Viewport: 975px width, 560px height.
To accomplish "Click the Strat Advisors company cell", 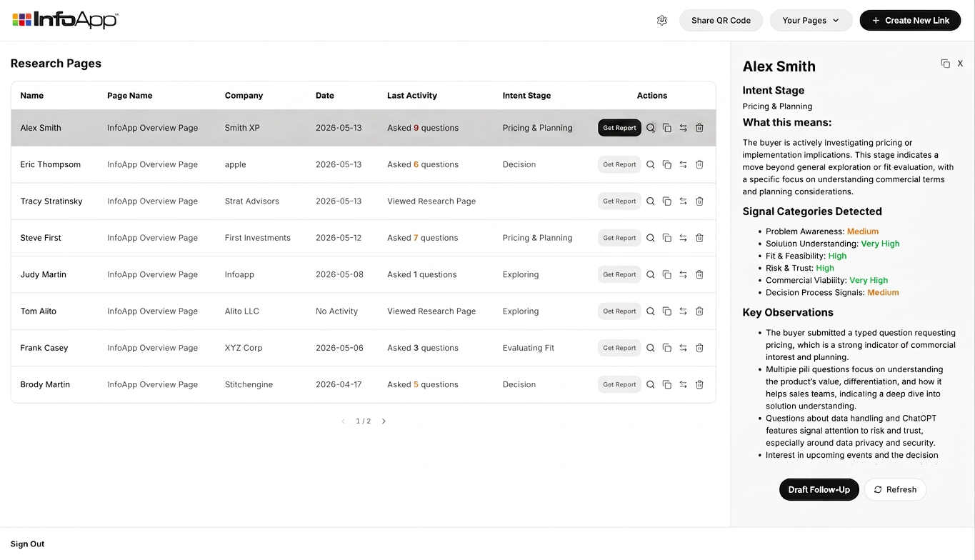I will pyautogui.click(x=251, y=201).
